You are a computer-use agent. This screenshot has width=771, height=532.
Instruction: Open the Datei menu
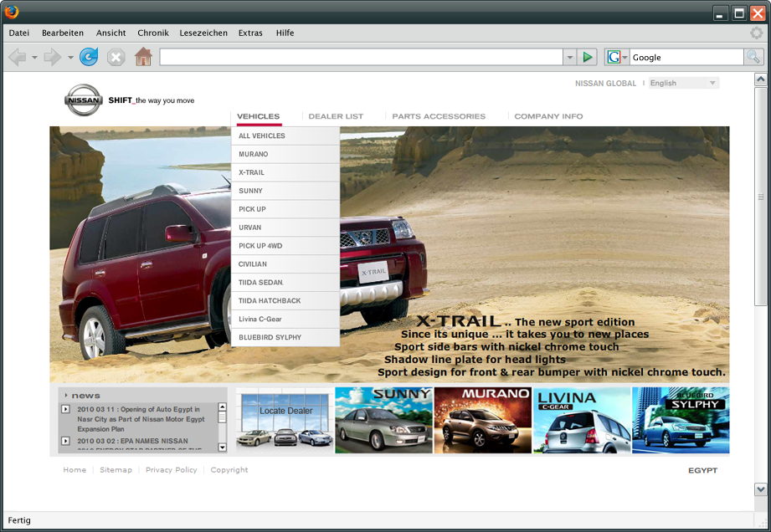pos(19,33)
